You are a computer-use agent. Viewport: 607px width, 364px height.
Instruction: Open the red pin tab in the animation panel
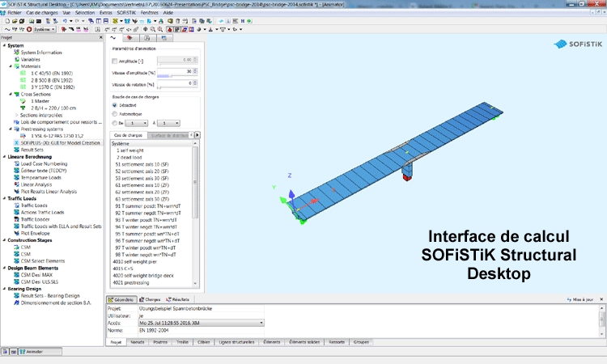tap(129, 38)
